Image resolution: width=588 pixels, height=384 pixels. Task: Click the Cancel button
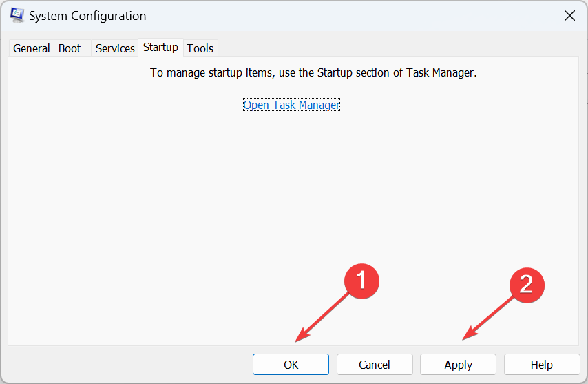(375, 365)
